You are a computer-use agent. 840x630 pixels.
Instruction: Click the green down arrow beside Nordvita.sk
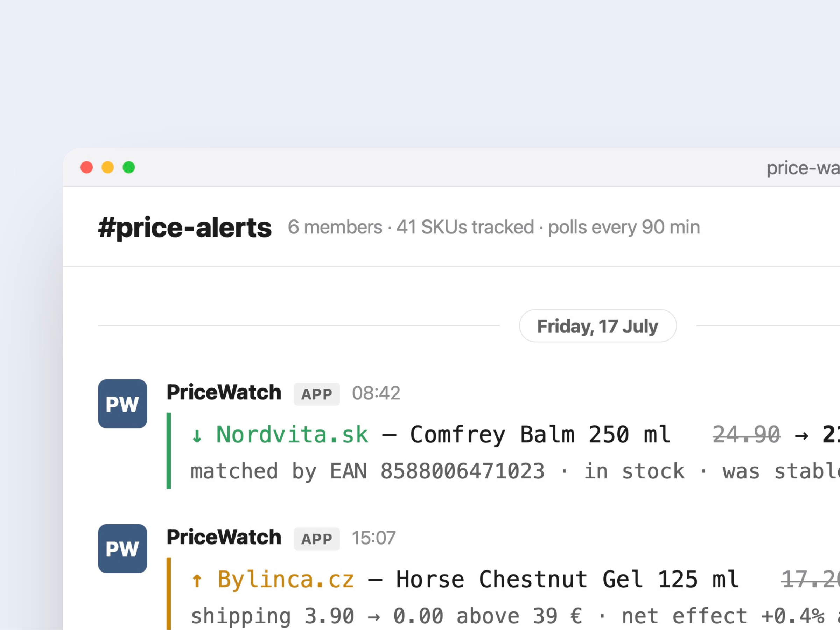click(197, 435)
